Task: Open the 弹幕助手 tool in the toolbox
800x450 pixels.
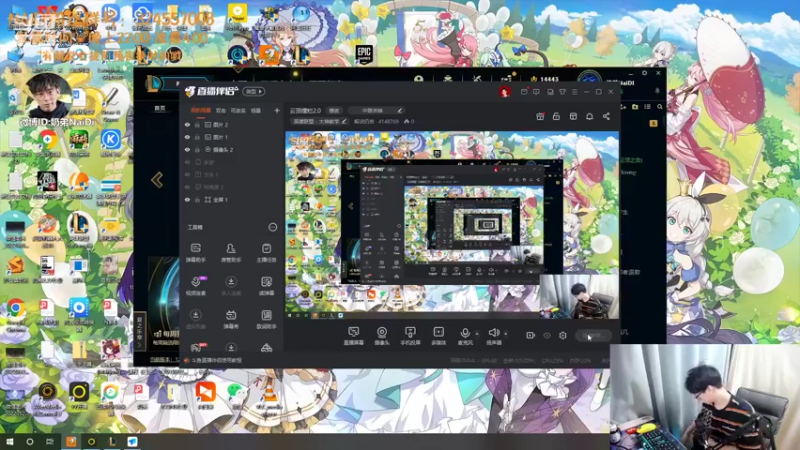Action: (x=195, y=253)
